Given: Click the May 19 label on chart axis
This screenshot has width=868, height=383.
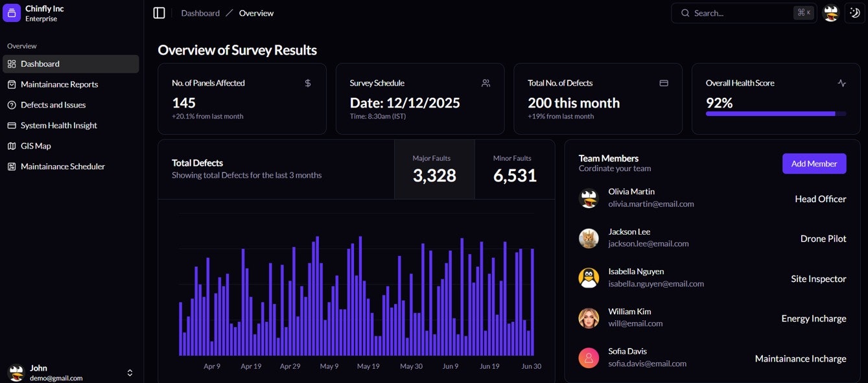Looking at the screenshot, I should 368,366.
